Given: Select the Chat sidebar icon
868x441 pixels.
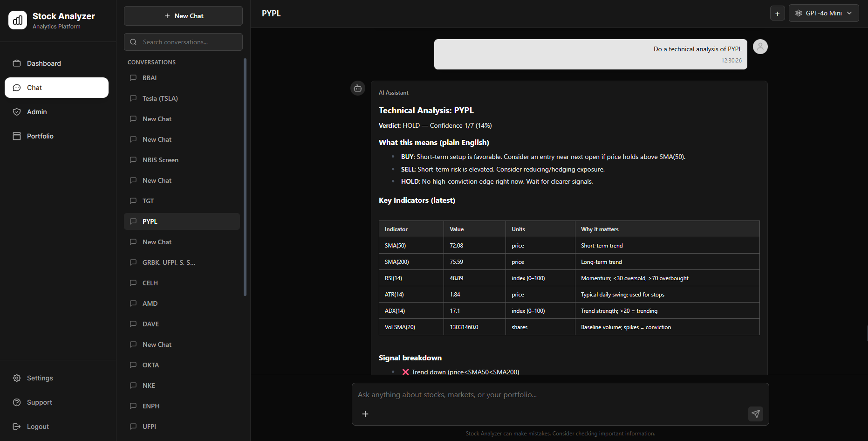Looking at the screenshot, I should click(x=17, y=88).
